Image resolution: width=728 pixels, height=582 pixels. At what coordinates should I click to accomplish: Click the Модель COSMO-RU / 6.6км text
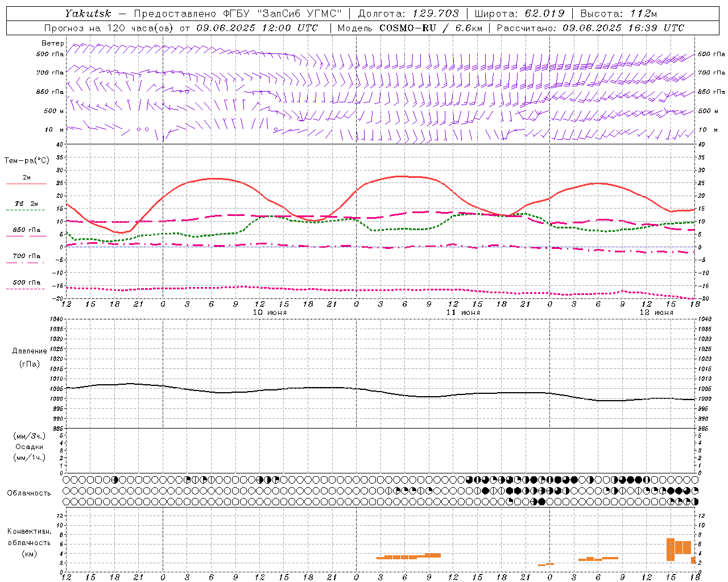(x=410, y=28)
